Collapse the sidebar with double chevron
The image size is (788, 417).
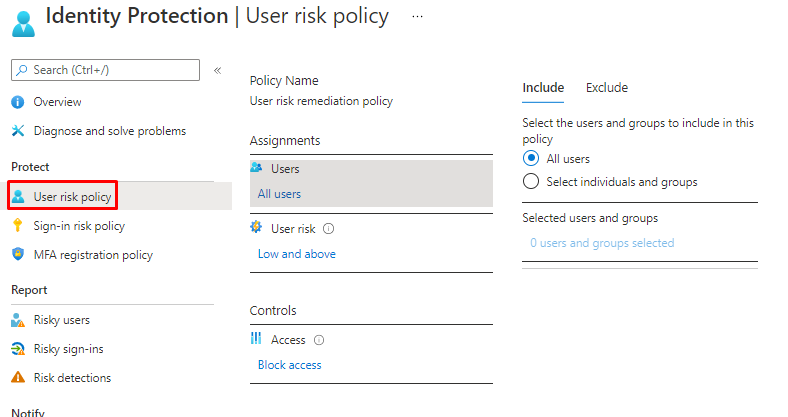[218, 70]
